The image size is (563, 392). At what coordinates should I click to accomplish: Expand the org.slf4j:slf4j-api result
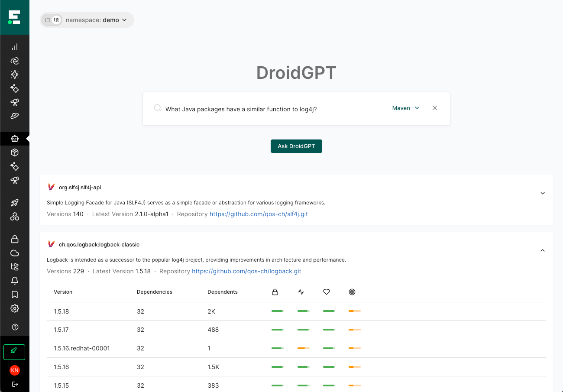[543, 193]
